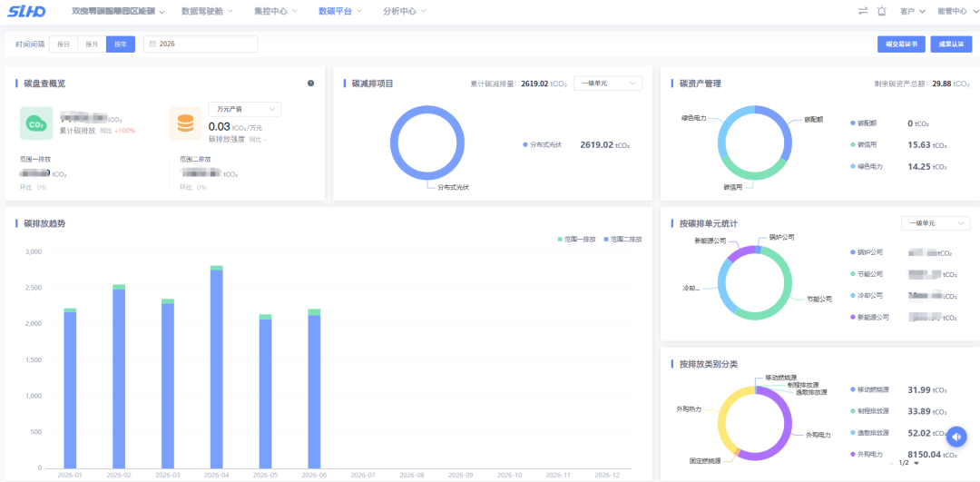Viewport: 980px width, 482px height.
Task: Open the 分析中心 menu
Action: 404,11
